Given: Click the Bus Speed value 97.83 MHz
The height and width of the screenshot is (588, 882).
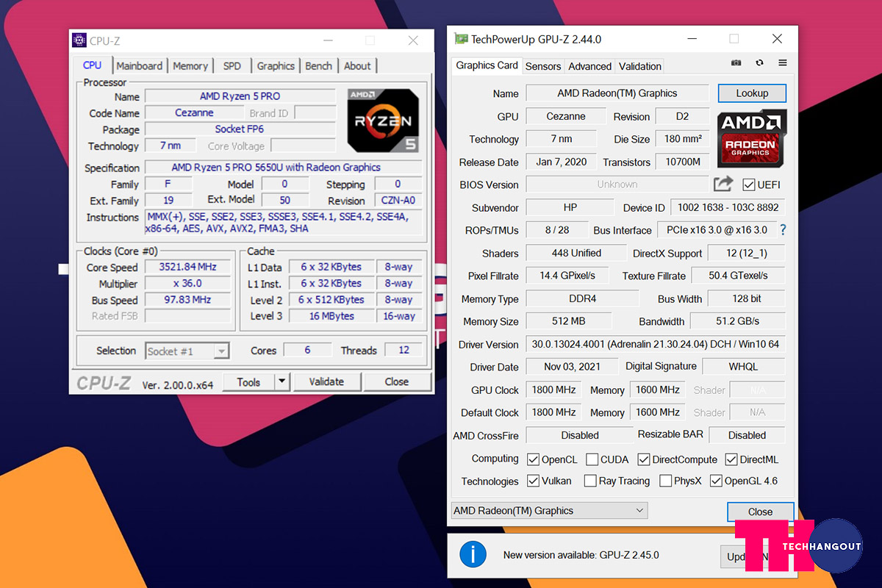Looking at the screenshot, I should tap(188, 299).
